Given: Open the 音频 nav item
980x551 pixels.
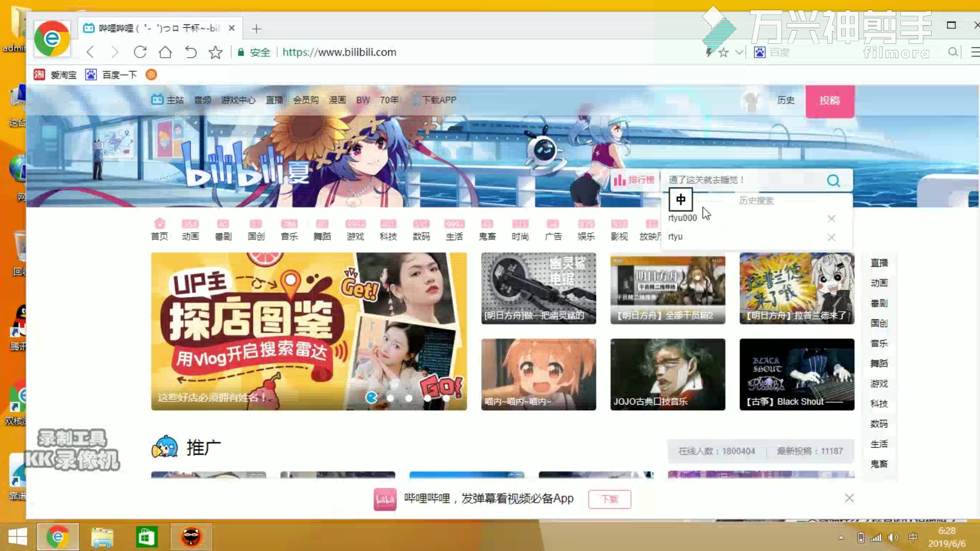Looking at the screenshot, I should [x=203, y=100].
